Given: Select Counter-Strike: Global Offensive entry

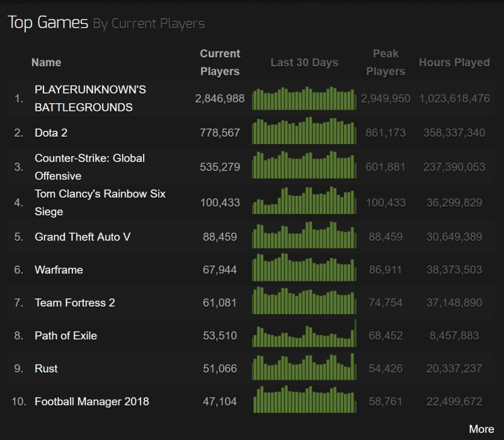Looking at the screenshot, I should pyautogui.click(x=89, y=167).
